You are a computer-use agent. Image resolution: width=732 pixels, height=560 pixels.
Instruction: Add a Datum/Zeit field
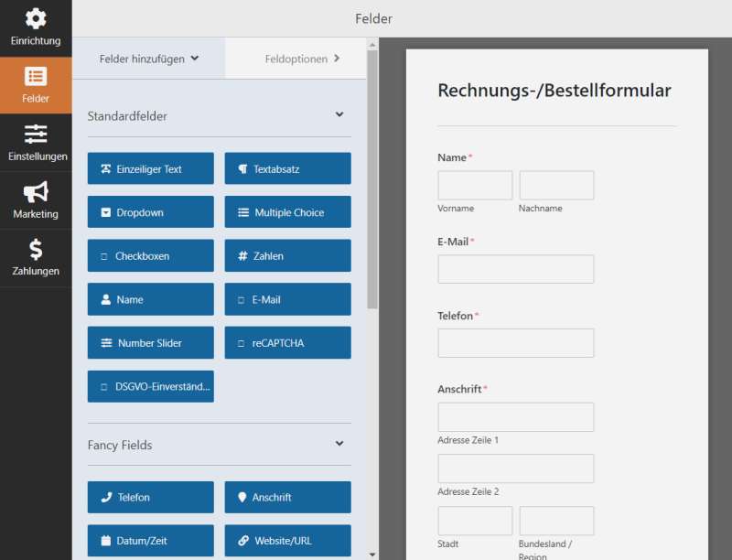pyautogui.click(x=151, y=541)
